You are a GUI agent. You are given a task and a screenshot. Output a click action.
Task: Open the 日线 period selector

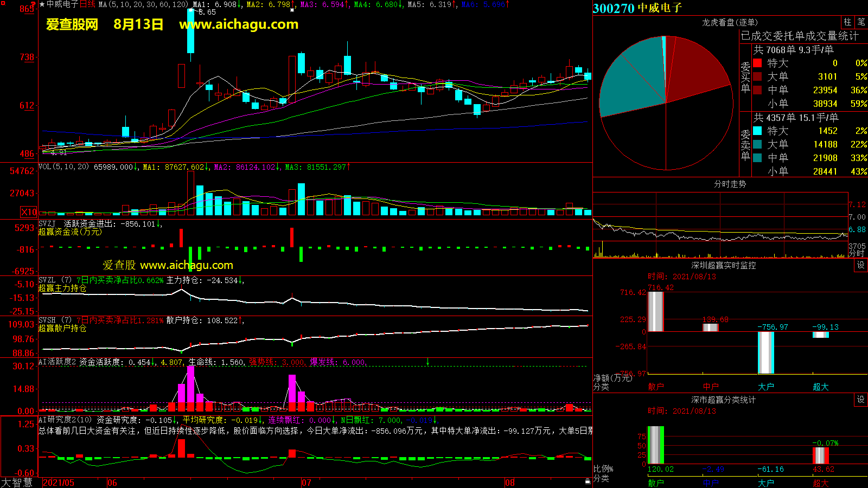pyautogui.click(x=87, y=4)
